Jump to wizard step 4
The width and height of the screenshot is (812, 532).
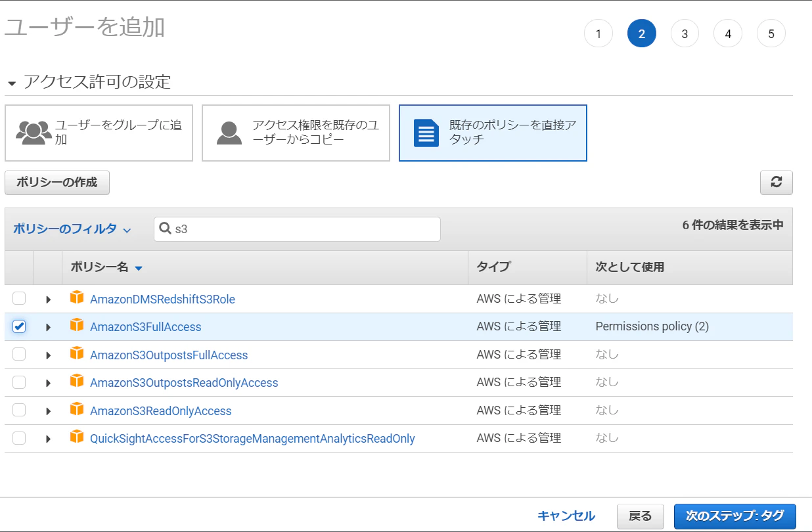pyautogui.click(x=728, y=33)
